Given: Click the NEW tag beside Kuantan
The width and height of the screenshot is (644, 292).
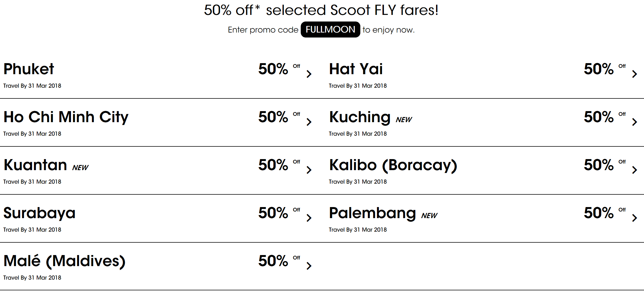Looking at the screenshot, I should click(x=80, y=168).
